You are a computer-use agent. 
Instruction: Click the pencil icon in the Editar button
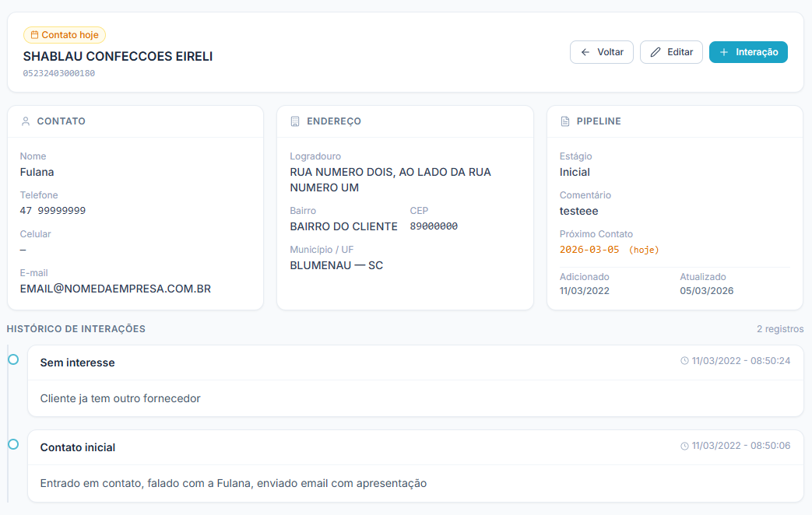[x=655, y=51]
